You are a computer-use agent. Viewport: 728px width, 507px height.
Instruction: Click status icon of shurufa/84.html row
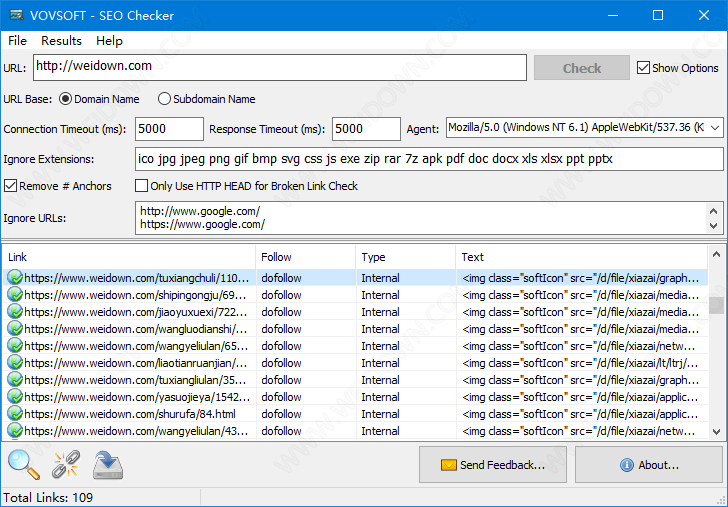click(x=15, y=414)
